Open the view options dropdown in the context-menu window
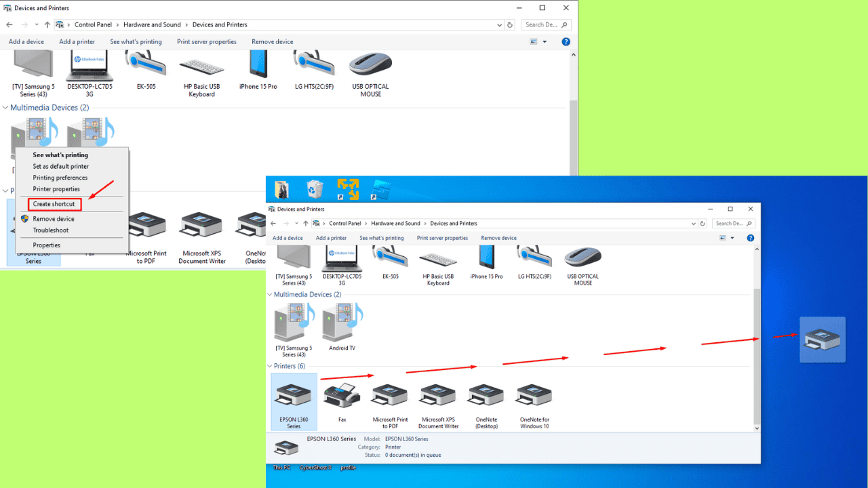 [545, 42]
